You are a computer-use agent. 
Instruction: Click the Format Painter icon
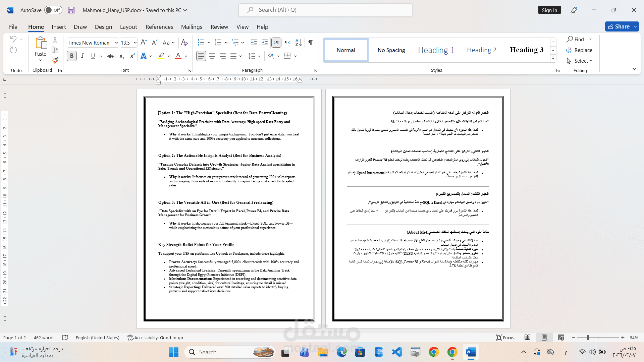[55, 60]
